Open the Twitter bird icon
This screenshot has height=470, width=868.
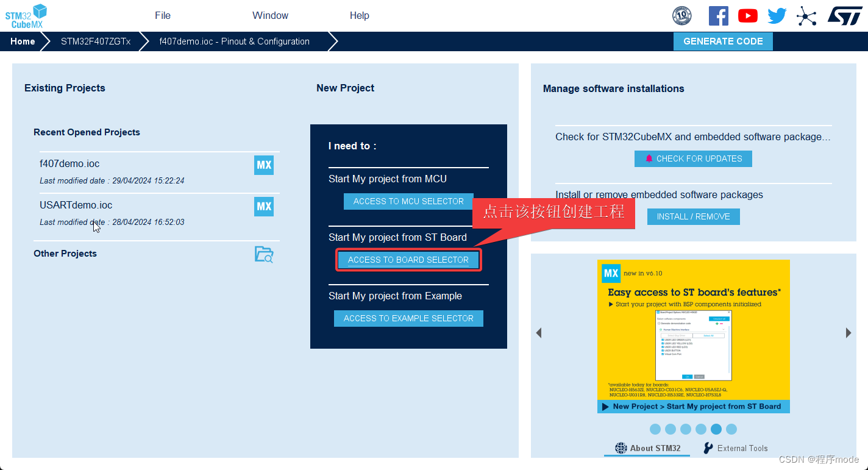777,16
